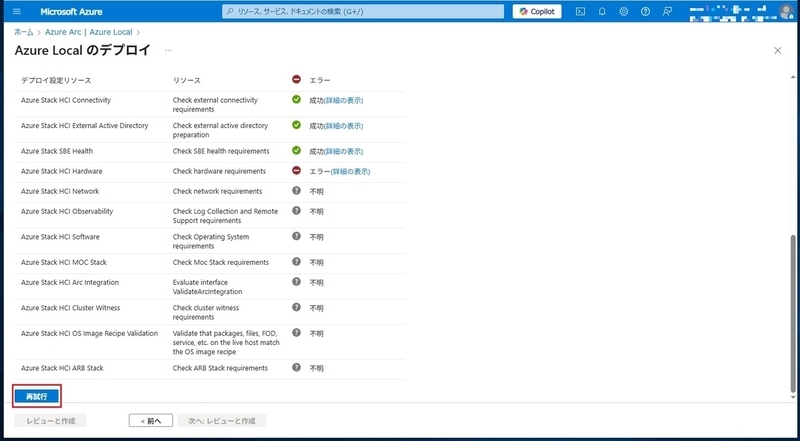This screenshot has height=441, width=800.
Task: Select 'Azure Stack HCI OS Image Recipe Validation' text
Action: point(89,333)
